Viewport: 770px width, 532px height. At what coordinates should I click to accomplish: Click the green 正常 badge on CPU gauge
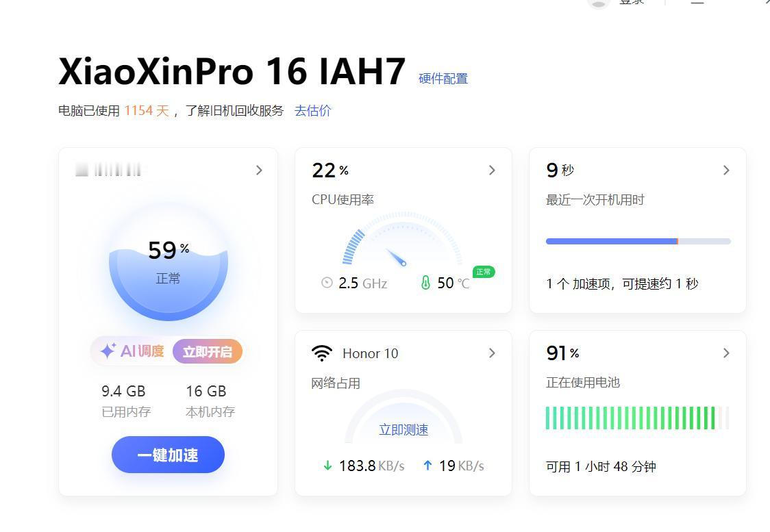(483, 273)
